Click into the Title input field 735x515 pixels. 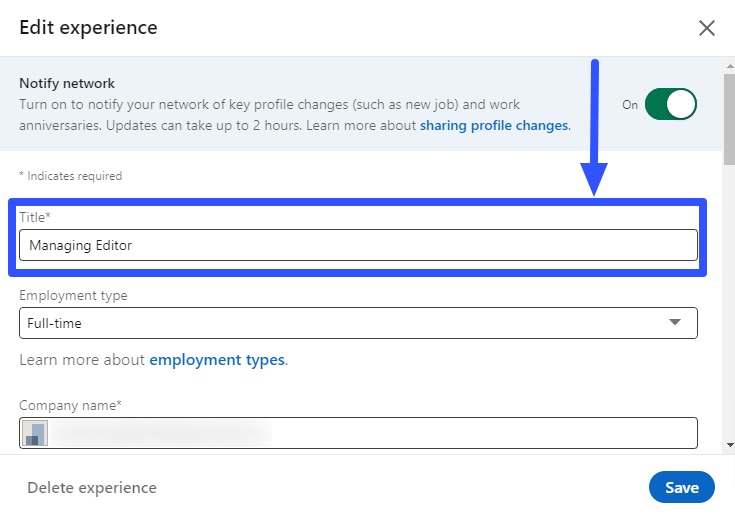click(358, 245)
